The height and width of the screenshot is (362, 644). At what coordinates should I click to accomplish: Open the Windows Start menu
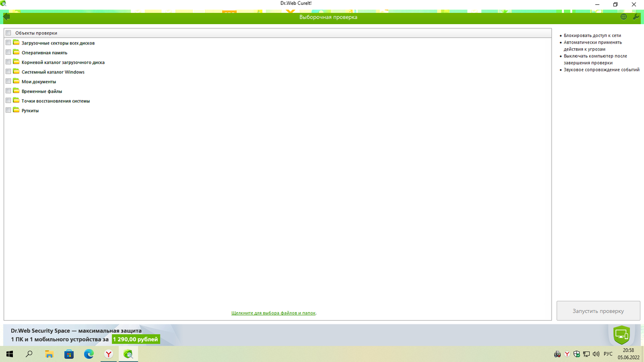pos(10,354)
